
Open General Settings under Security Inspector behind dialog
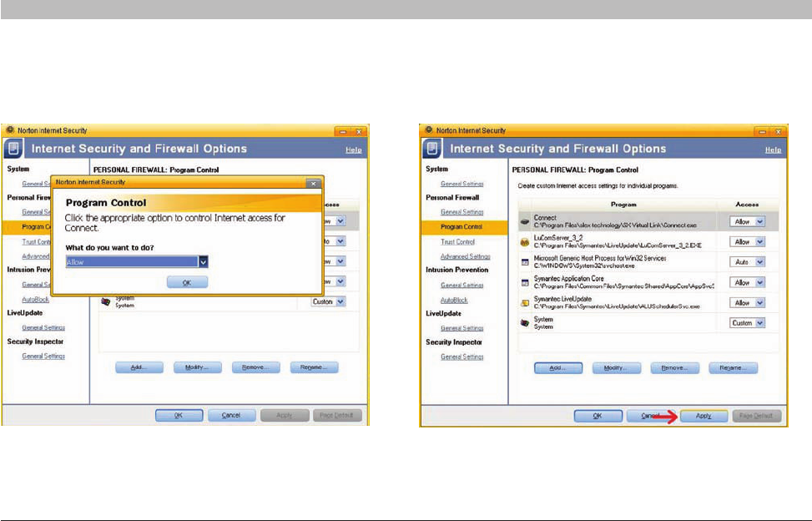click(x=43, y=356)
